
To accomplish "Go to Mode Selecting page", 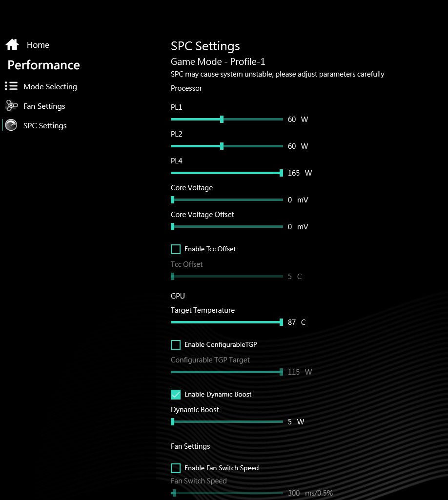I will [x=50, y=87].
